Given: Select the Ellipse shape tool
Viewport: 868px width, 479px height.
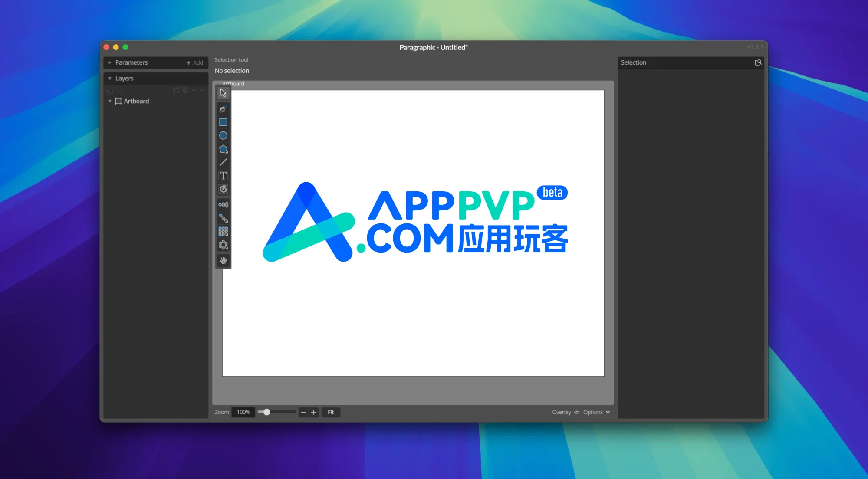Looking at the screenshot, I should click(223, 136).
